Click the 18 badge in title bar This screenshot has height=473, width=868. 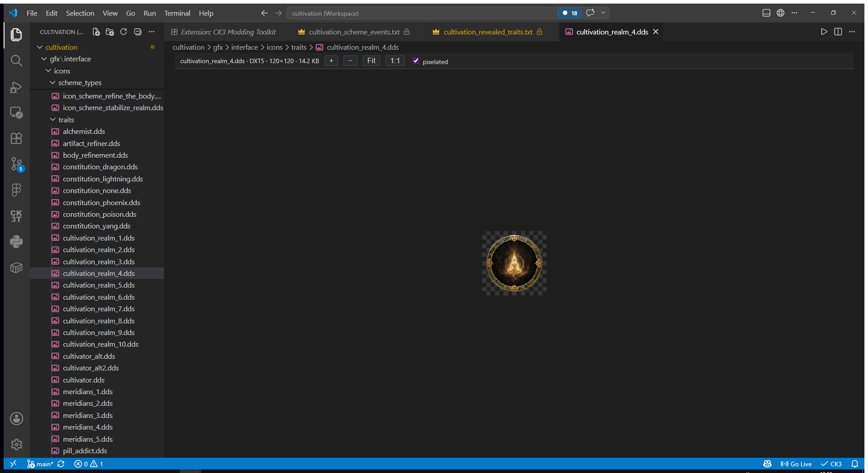(570, 13)
